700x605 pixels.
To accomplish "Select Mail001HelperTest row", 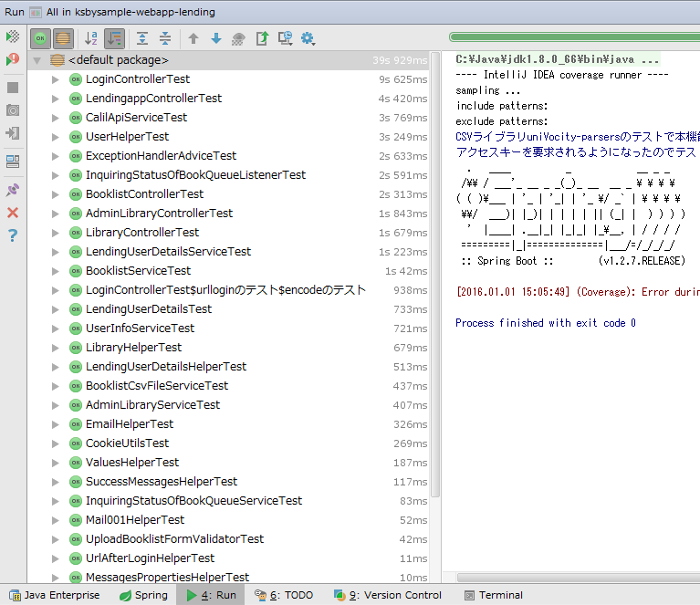I will [x=227, y=521].
